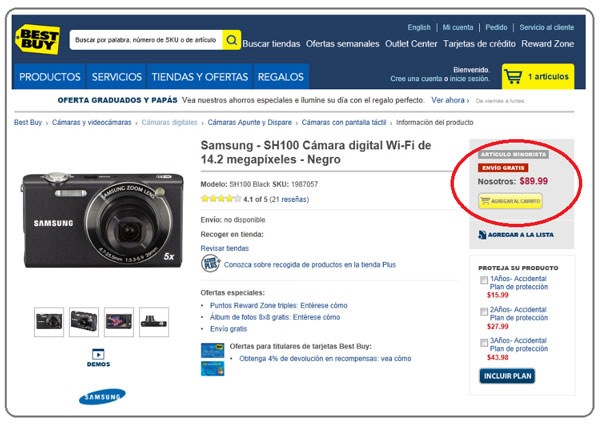This screenshot has width=600, height=423.
Task: Click the yellow search magnifier icon
Action: pos(231,40)
